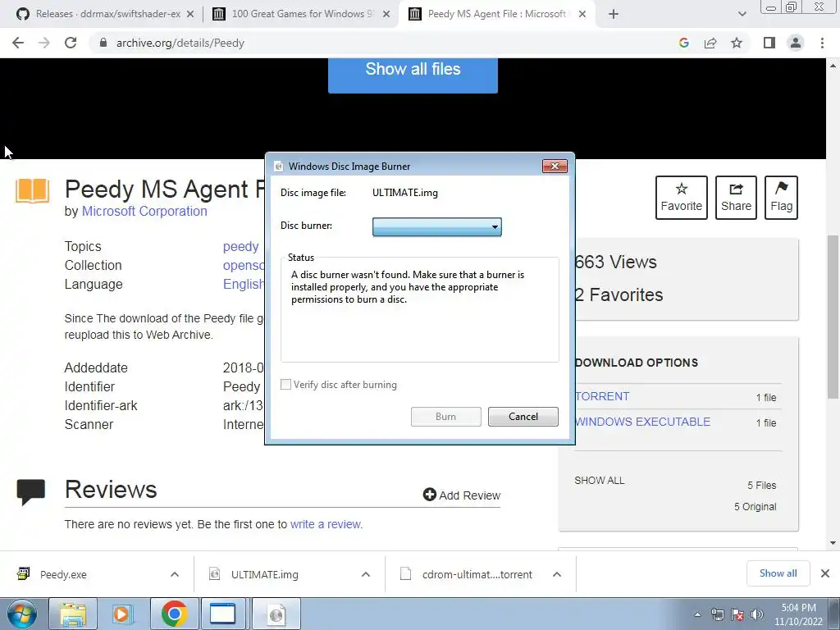Click SHOW ALL download files
840x630 pixels.
tap(600, 480)
